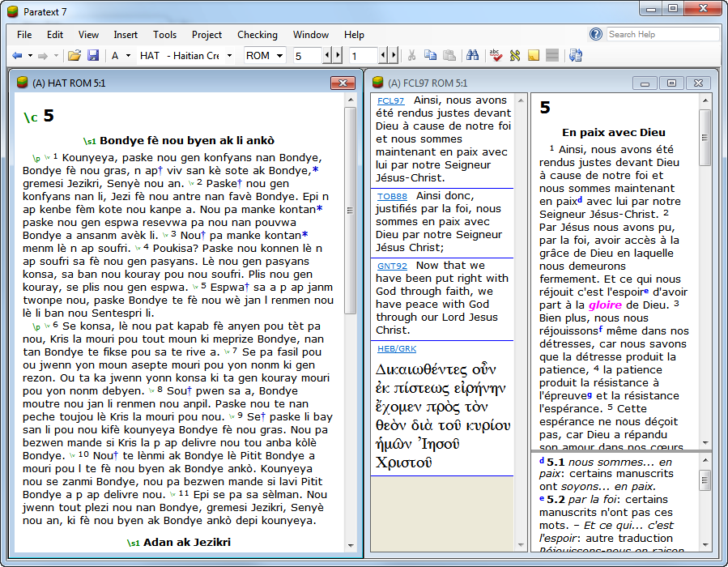Viewport: 728px width, 567px height.
Task: Open the Checking menu
Action: [258, 35]
